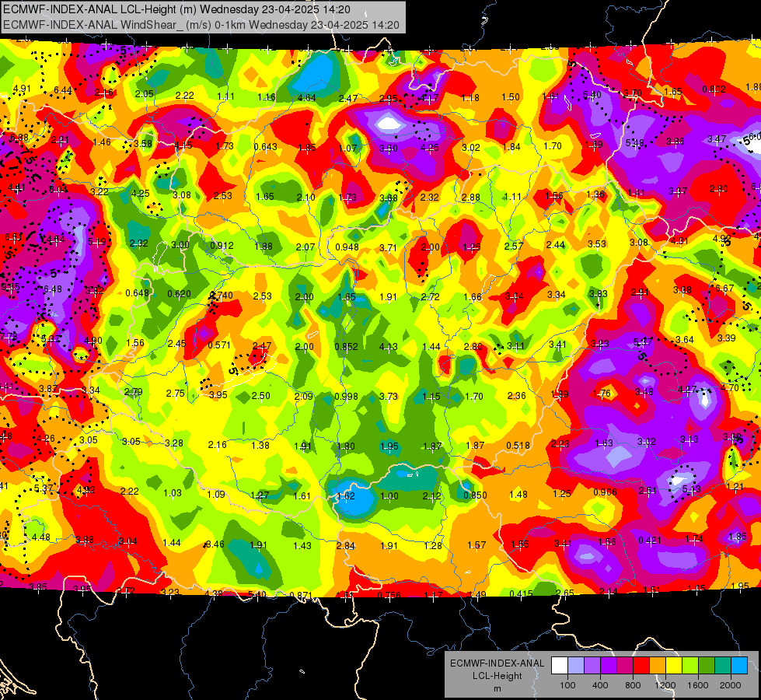Click the wind shear value 4.48

(x=40, y=537)
